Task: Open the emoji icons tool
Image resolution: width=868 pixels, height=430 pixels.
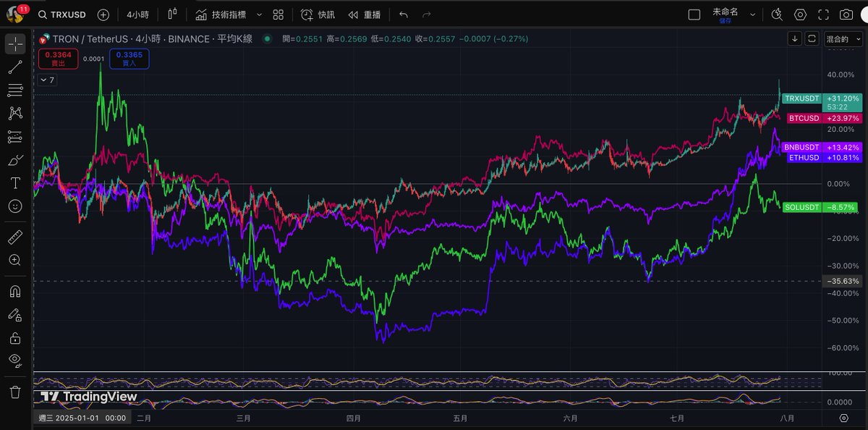Action: [x=15, y=206]
